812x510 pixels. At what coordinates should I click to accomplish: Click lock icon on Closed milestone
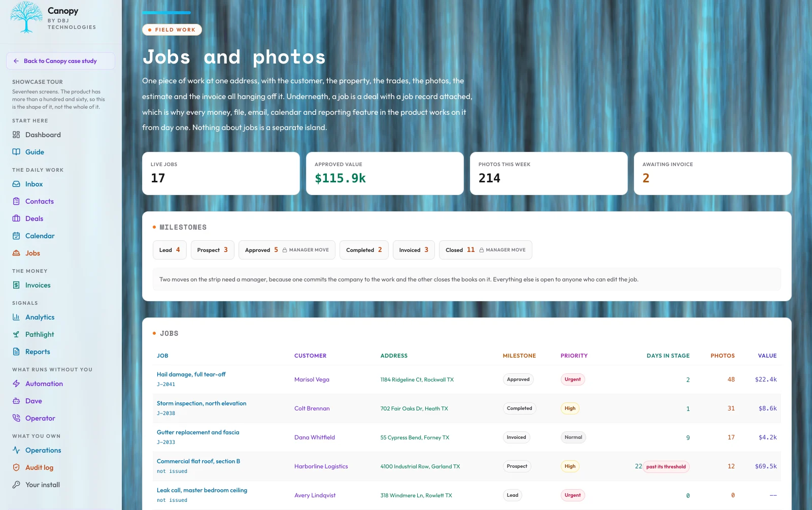point(482,250)
